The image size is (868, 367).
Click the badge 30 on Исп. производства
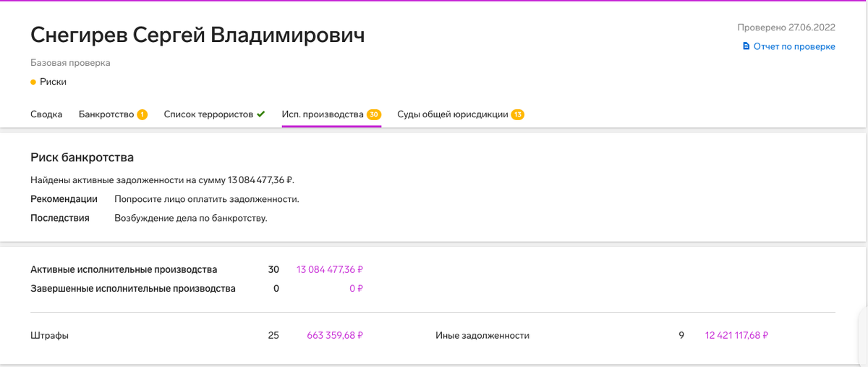point(374,114)
